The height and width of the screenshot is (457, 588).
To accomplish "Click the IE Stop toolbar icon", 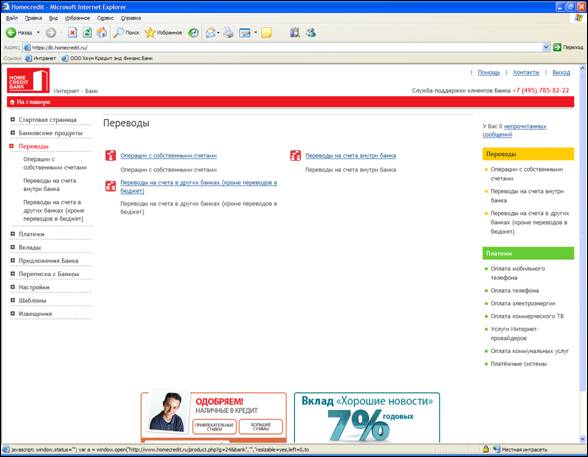I will tap(72, 33).
